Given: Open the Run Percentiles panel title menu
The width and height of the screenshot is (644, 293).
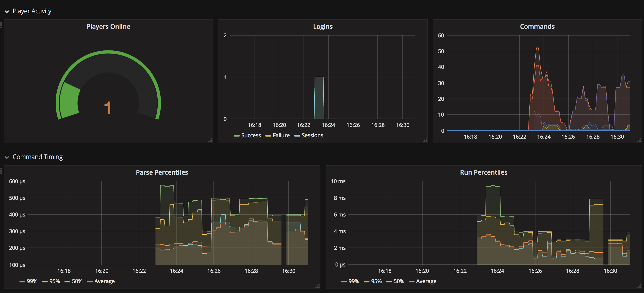Looking at the screenshot, I should pos(483,172).
